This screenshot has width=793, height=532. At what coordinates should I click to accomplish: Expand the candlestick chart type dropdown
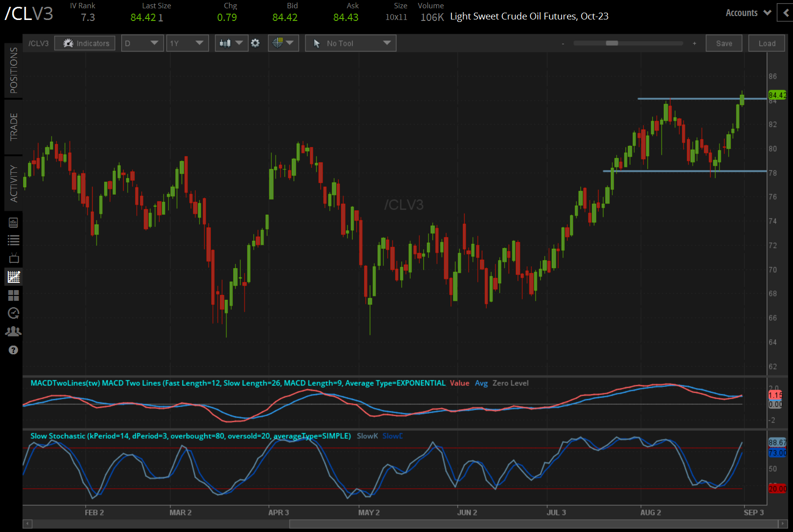click(231, 43)
